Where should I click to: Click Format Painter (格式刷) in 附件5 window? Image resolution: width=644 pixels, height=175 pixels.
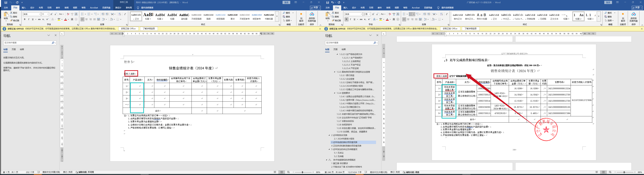15,20
